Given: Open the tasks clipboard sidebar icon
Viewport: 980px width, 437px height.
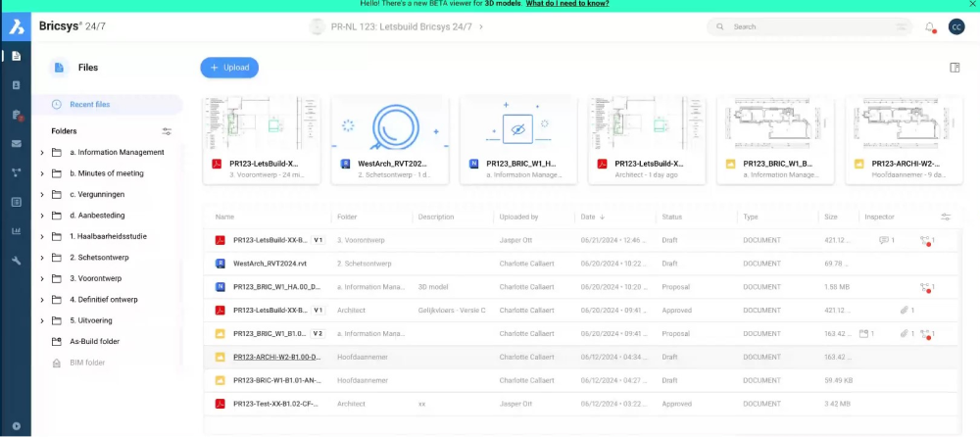Looking at the screenshot, I should 17,115.
